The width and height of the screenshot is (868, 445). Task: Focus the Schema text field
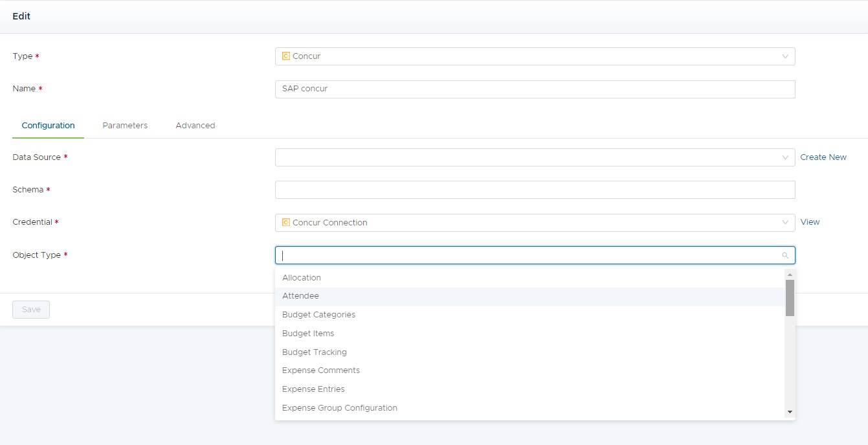pos(534,190)
